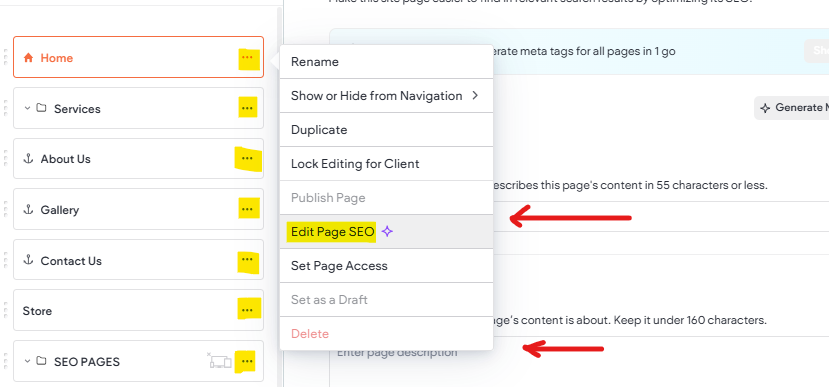This screenshot has height=387, width=829.
Task: Open the three-dot menu for SEO PAGES
Action: (x=247, y=362)
